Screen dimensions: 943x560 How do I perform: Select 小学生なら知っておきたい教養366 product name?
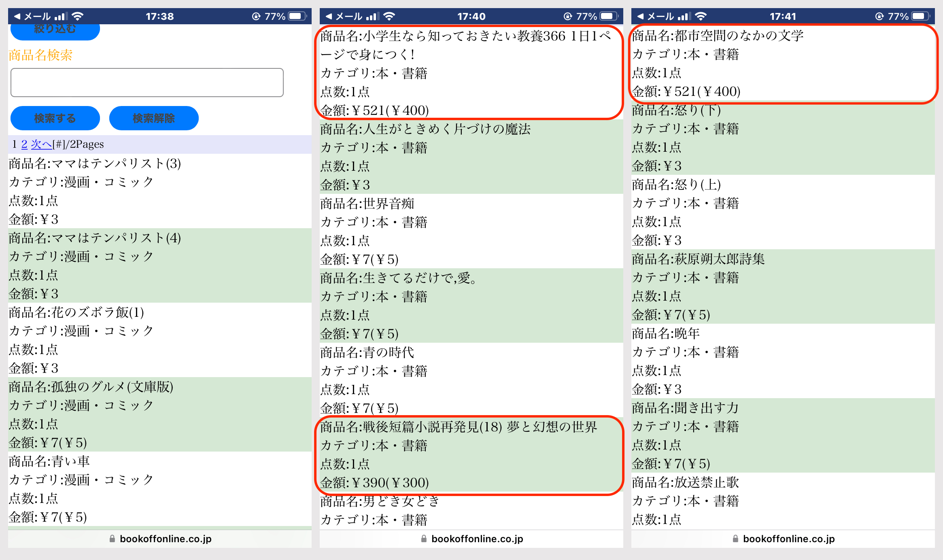coord(465,45)
